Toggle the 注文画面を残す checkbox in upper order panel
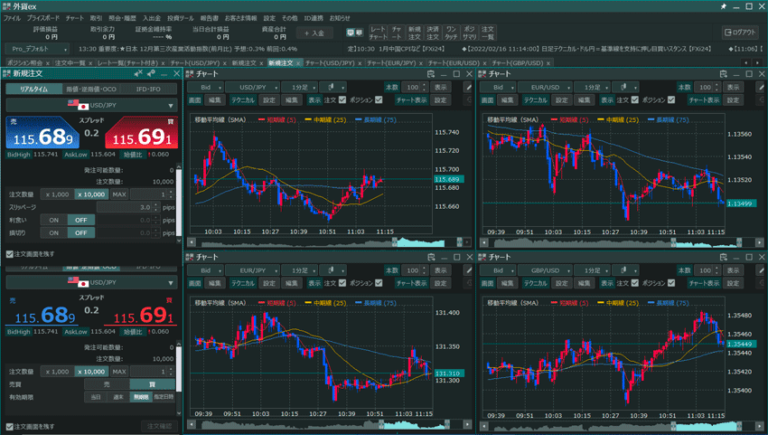 9,254
